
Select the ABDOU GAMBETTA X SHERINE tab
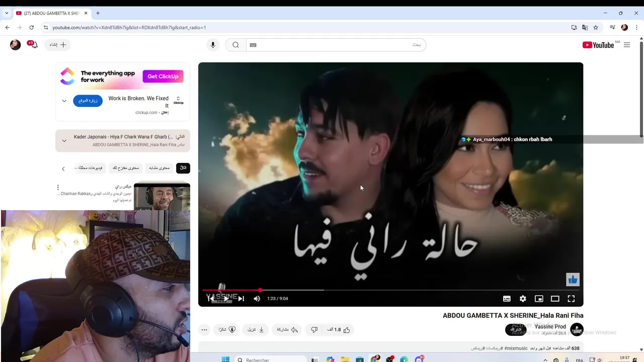[x=52, y=13]
